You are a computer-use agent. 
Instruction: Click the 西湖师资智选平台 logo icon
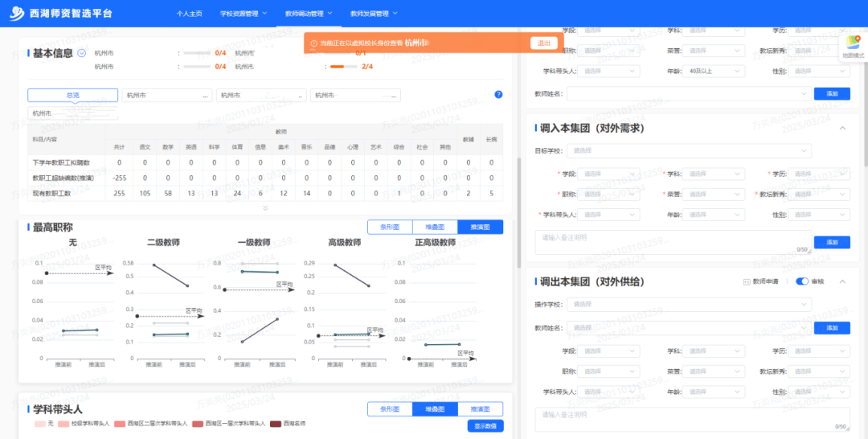17,14
